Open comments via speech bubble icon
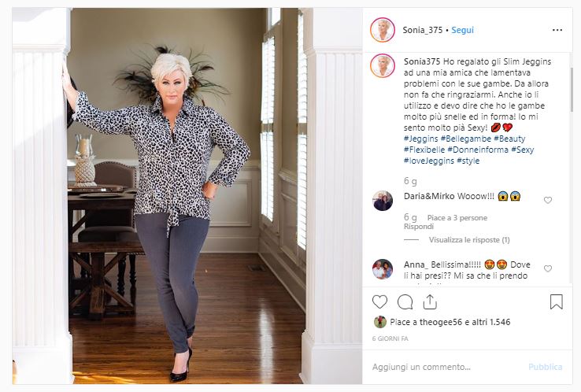The image size is (581, 392). [x=405, y=302]
